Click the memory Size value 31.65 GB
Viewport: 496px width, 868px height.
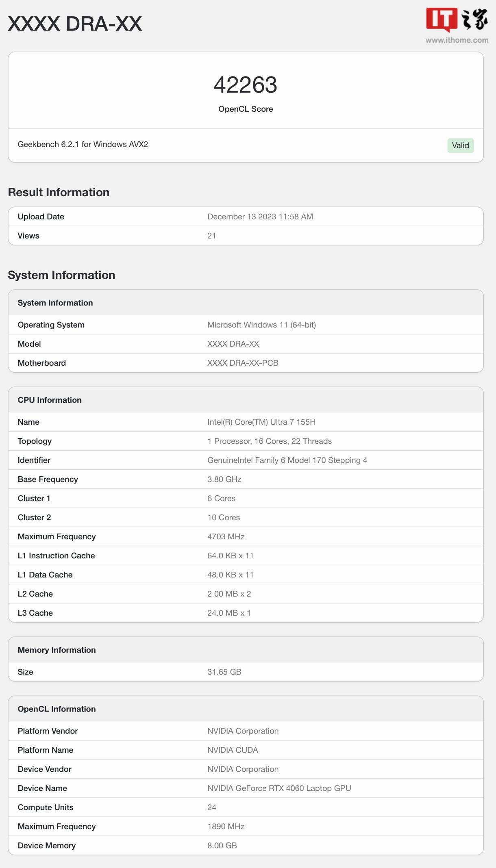[224, 672]
